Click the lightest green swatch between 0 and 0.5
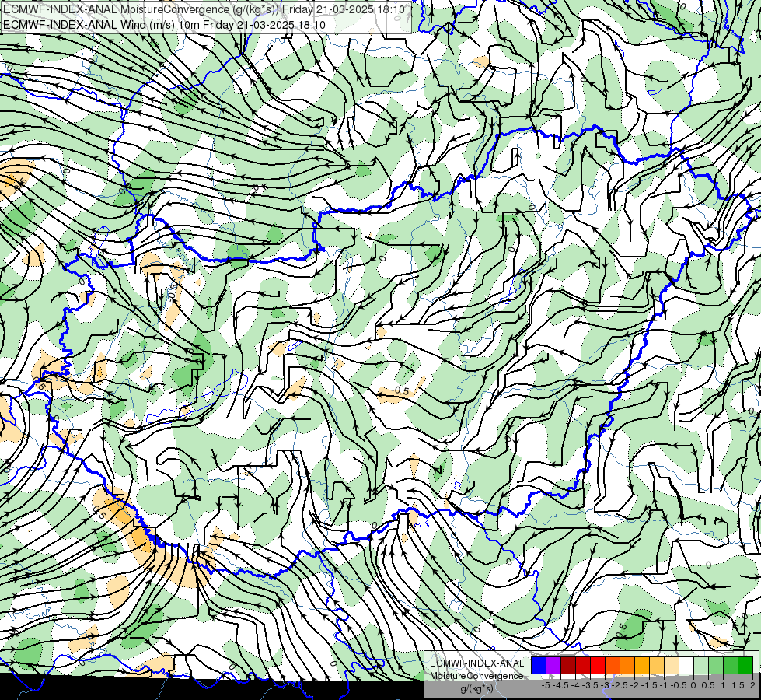761x700 pixels. pos(701,666)
